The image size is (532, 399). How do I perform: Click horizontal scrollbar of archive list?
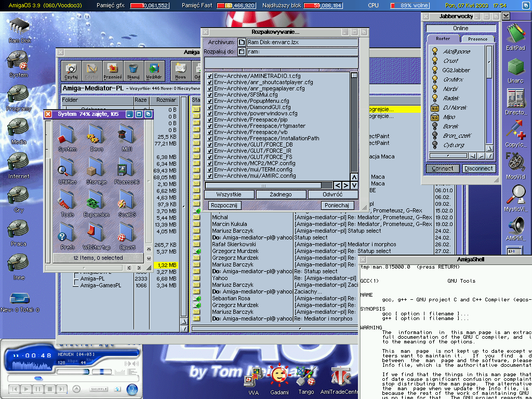pos(269,185)
